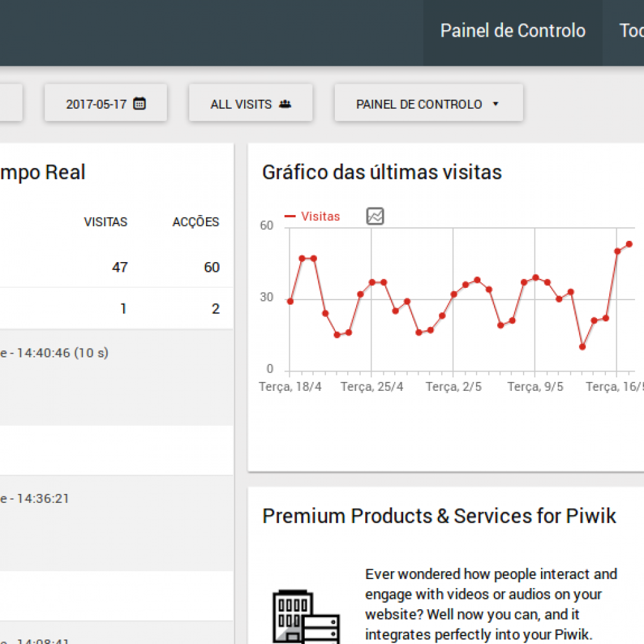644x644 pixels.
Task: Click the chart image export icon beside Visitas legend
Action: (375, 216)
